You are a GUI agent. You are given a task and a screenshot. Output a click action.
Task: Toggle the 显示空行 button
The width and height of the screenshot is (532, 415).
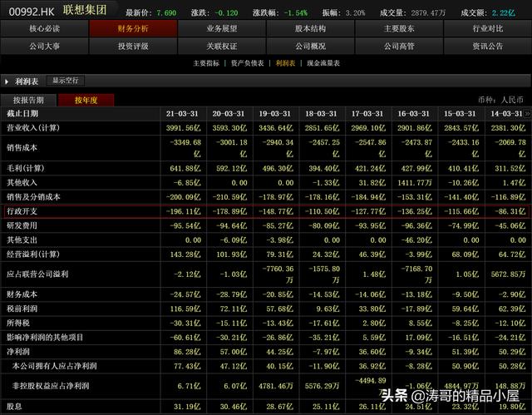(65, 81)
